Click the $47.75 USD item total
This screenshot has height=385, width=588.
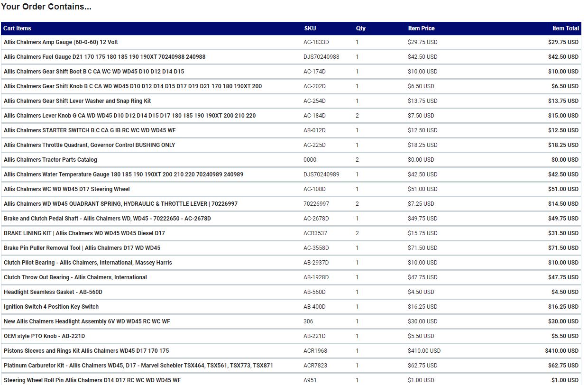[x=563, y=277]
